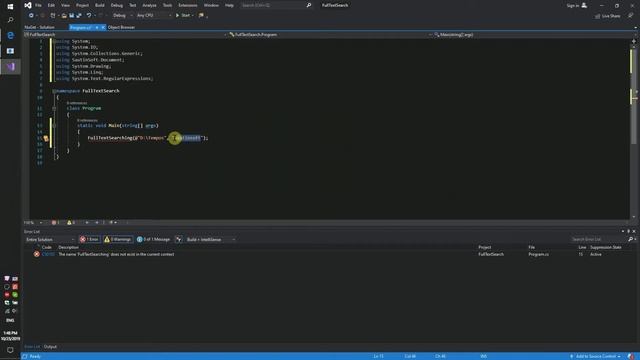
Task: Toggle the 0 of 1 Message filter
Action: tap(153, 240)
